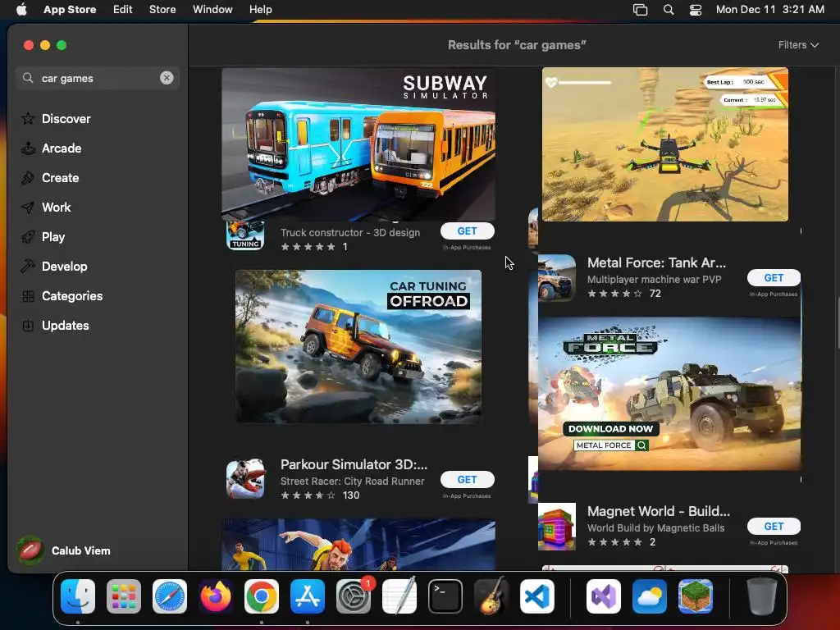
Task: Launch Visual Studio from the Dock
Action: coord(604,596)
